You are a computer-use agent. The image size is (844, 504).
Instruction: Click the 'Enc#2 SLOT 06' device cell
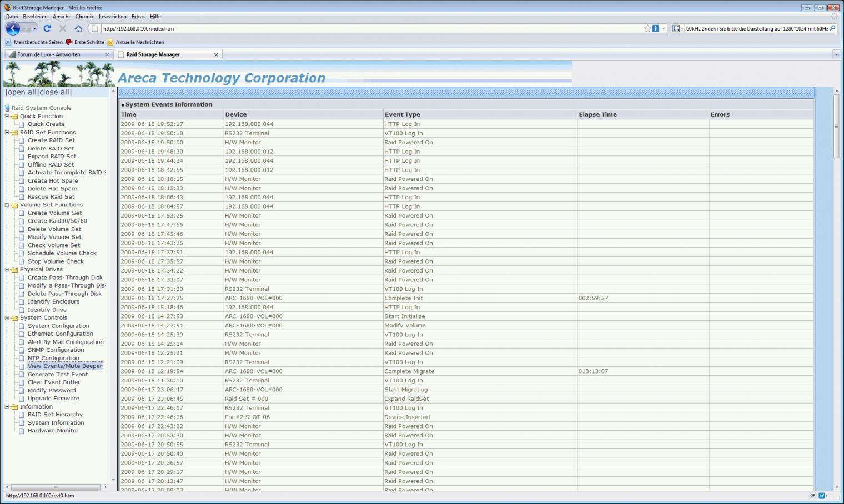303,417
